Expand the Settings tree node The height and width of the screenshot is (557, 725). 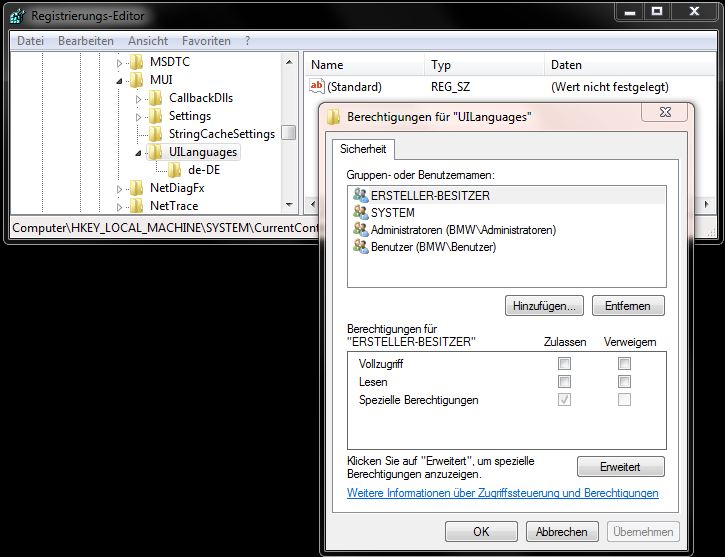[x=138, y=117]
